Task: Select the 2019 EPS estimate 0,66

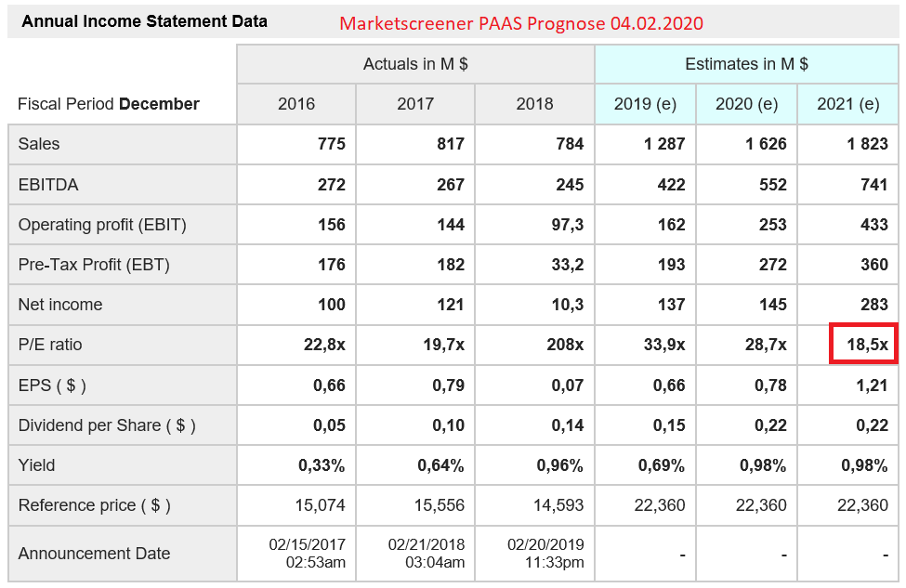Action: [669, 385]
